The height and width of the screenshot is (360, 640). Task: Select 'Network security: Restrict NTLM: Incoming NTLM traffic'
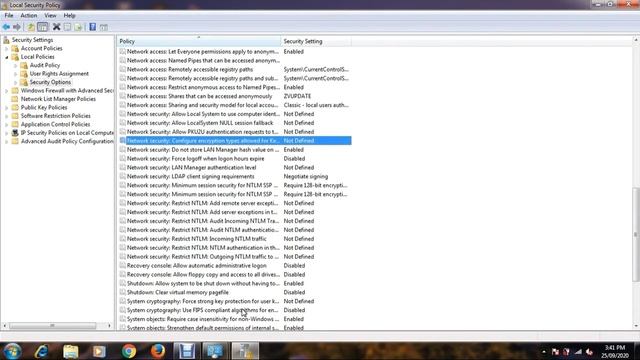click(x=197, y=239)
